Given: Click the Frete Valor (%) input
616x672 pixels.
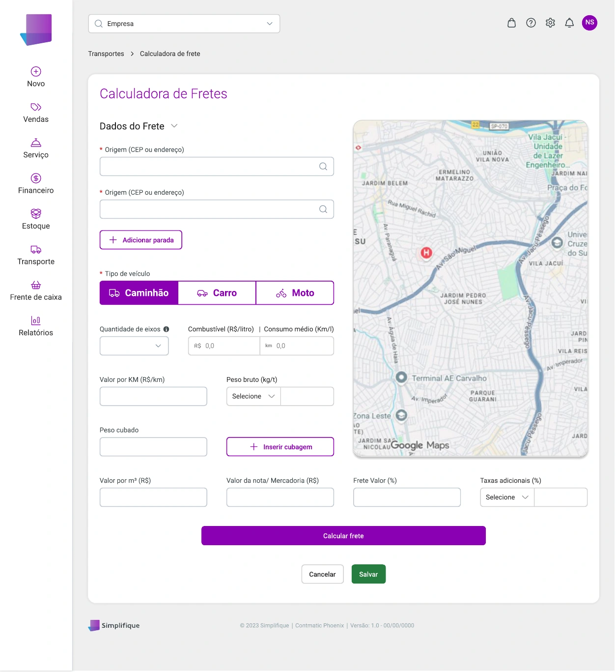Looking at the screenshot, I should click(x=407, y=497).
